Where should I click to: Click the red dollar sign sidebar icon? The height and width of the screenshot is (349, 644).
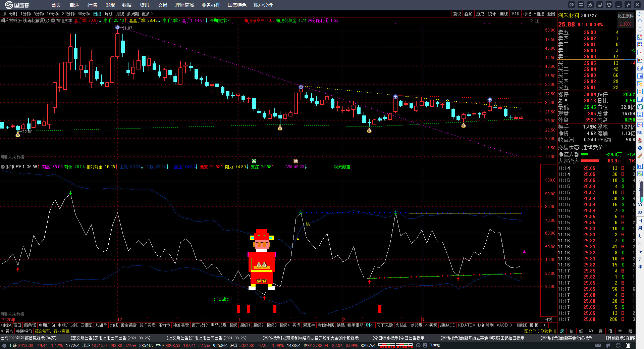pyautogui.click(x=640, y=140)
